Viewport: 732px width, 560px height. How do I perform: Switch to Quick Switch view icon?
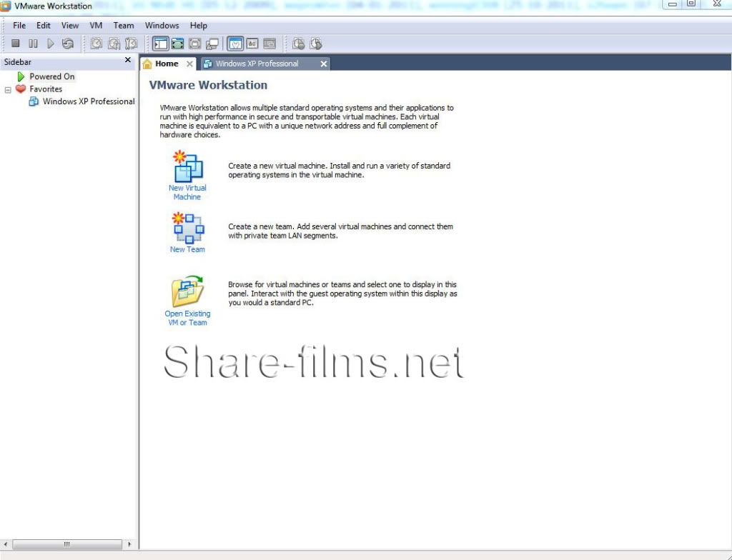177,44
